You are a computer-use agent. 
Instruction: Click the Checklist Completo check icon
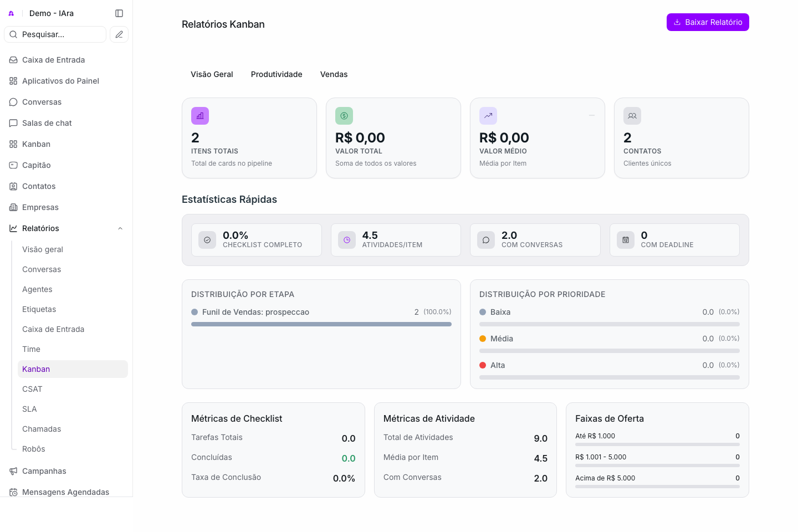(207, 240)
